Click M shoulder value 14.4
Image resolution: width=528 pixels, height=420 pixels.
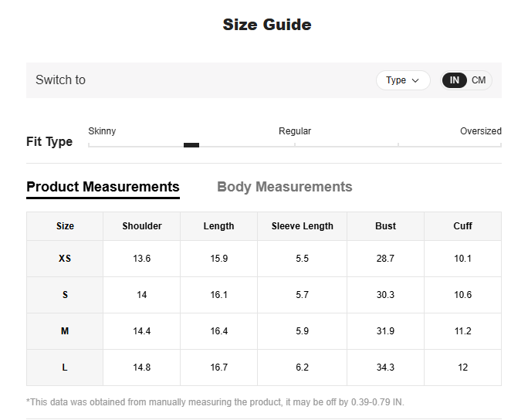[142, 331]
